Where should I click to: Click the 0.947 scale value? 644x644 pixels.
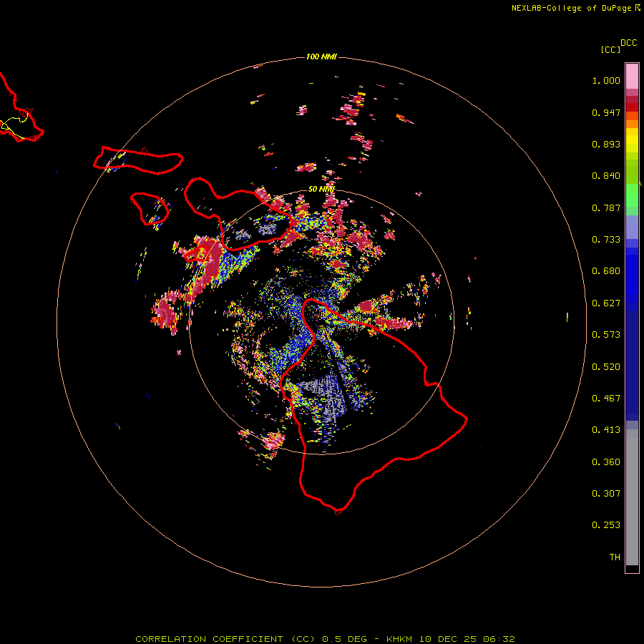(606, 112)
